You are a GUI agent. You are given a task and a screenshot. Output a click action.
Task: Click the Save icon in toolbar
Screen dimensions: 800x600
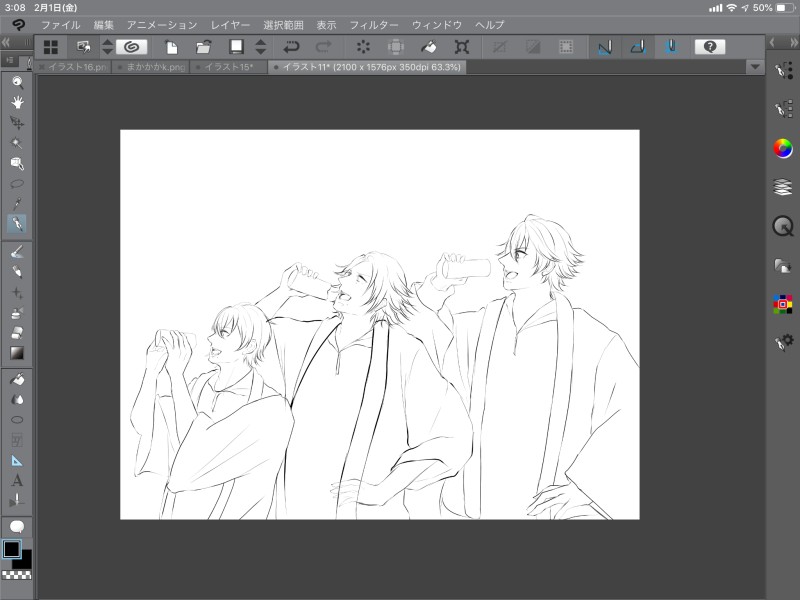[x=236, y=47]
